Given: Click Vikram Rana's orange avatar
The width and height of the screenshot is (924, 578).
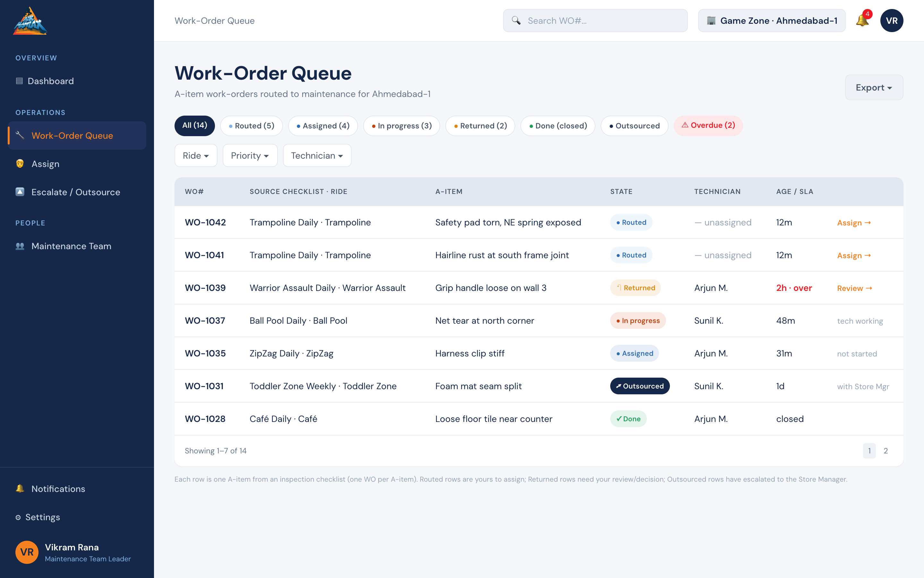Looking at the screenshot, I should coord(27,552).
